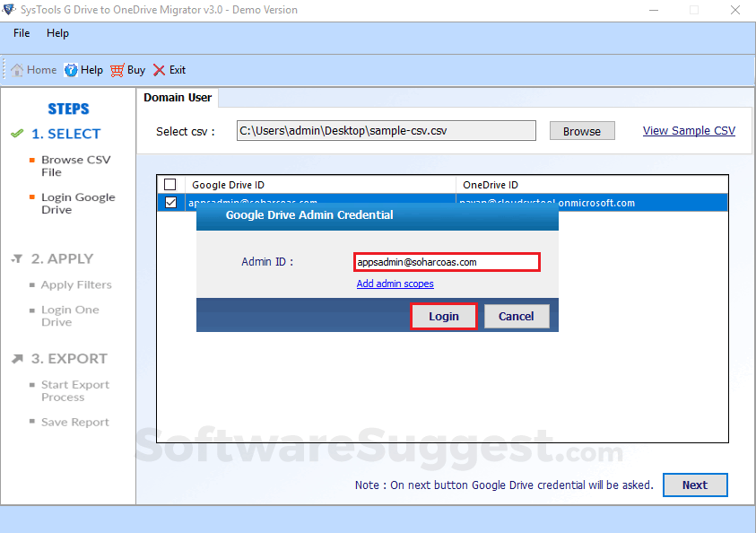Click the Next button
The height and width of the screenshot is (533, 756).
[695, 485]
